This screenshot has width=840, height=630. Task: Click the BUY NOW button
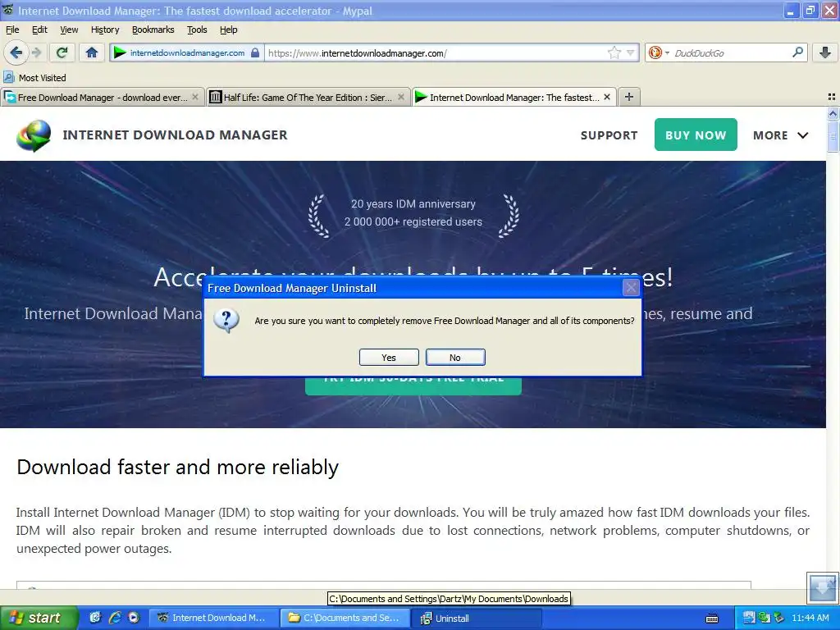click(696, 135)
